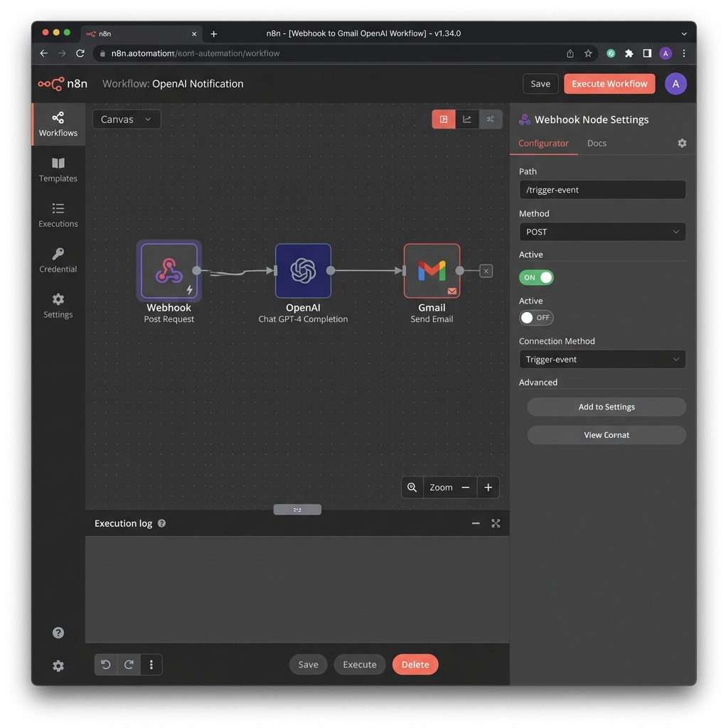The height and width of the screenshot is (728, 728).
Task: Select the n8n browser tab
Action: pos(141,34)
